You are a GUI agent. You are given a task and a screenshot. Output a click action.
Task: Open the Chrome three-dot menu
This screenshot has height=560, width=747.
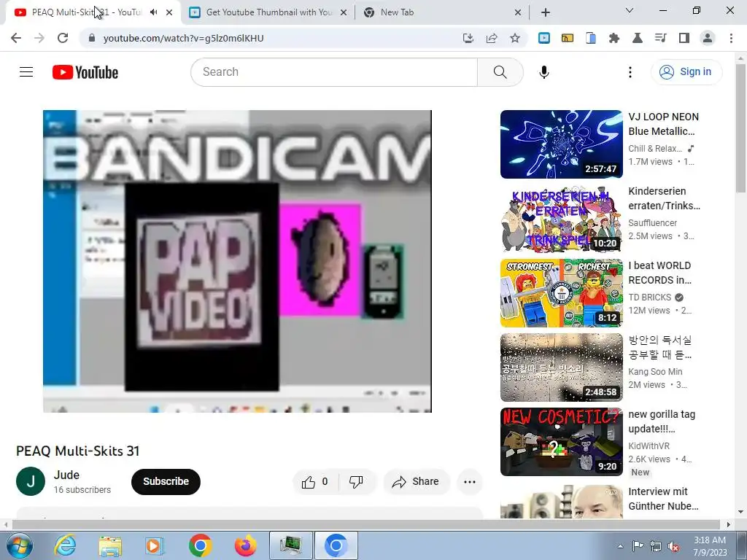pyautogui.click(x=731, y=38)
